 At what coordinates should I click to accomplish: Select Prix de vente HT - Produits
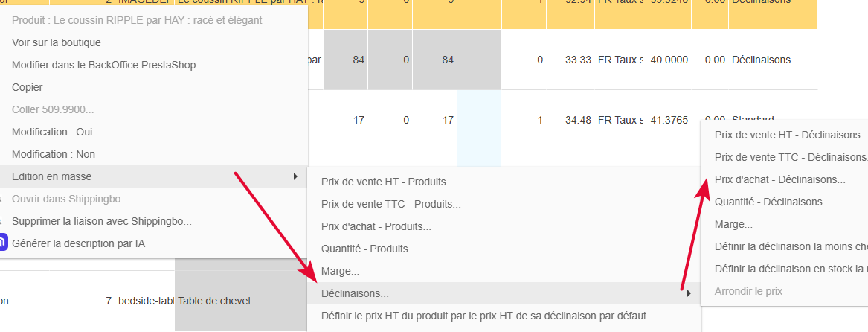click(388, 182)
